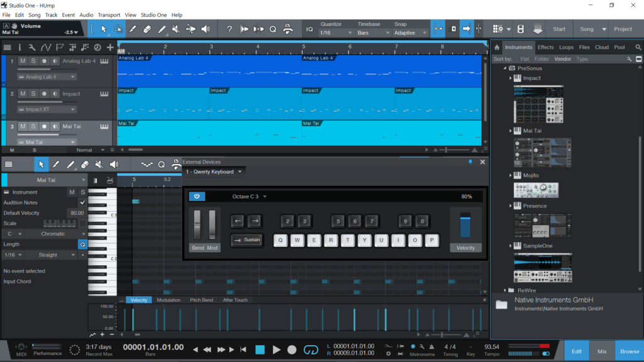Screen dimensions: 644x362
Task: Start playback with the Play button
Action: click(277, 349)
